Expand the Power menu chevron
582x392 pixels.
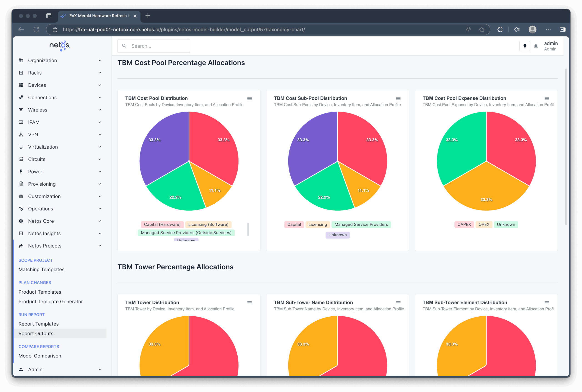coord(100,172)
